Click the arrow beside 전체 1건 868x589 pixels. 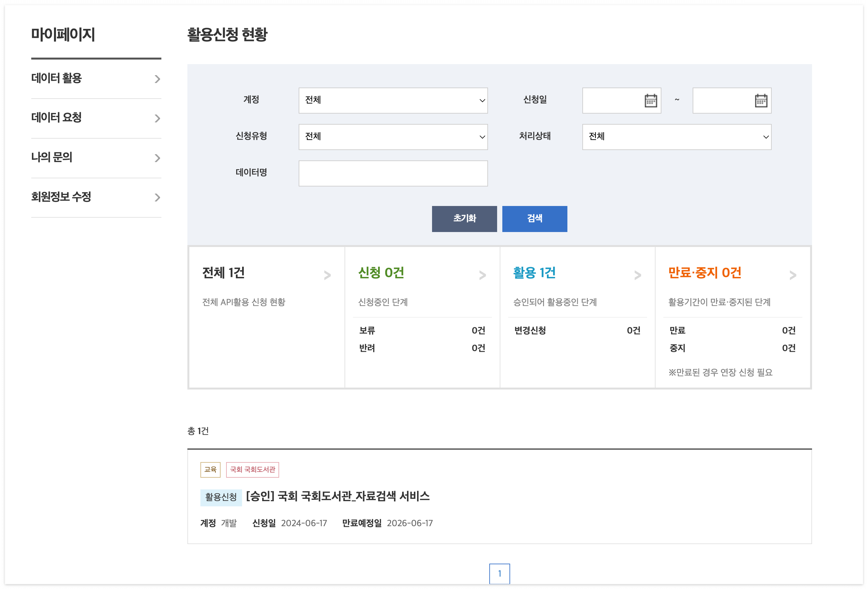point(327,275)
